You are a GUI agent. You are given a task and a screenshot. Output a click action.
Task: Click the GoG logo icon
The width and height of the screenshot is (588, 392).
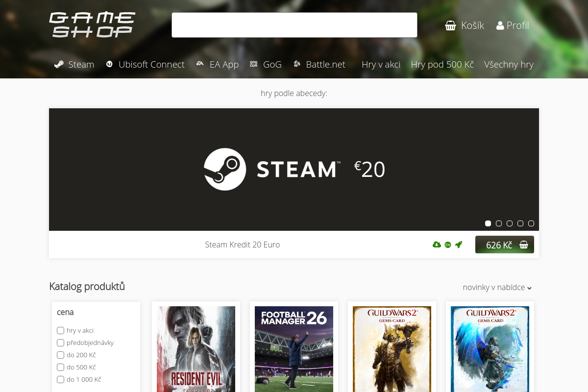(253, 64)
